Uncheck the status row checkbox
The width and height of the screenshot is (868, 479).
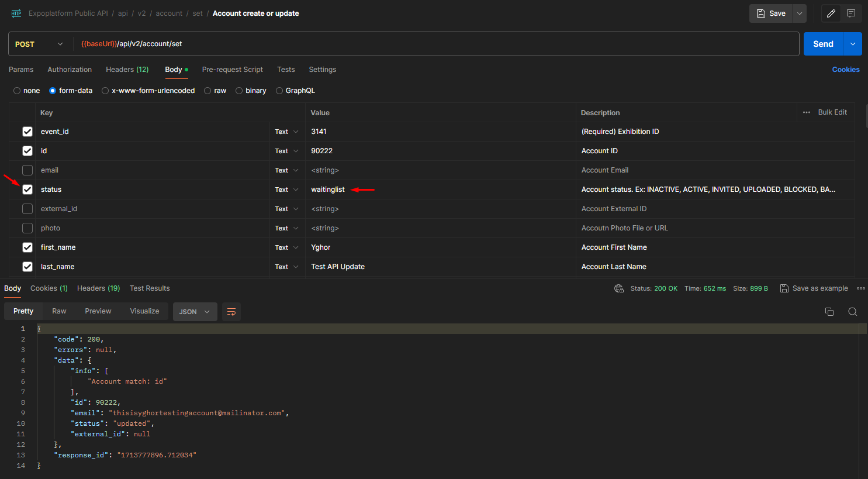[x=27, y=189]
